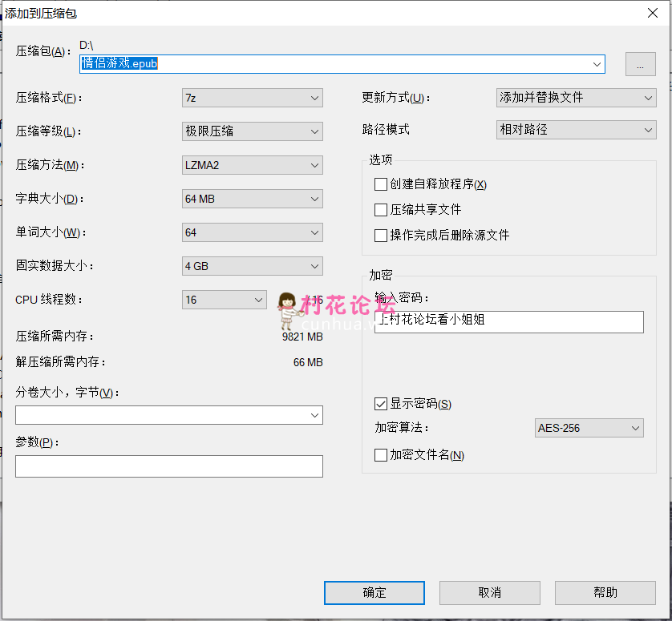Click the ... browse button for archive path

tap(640, 64)
